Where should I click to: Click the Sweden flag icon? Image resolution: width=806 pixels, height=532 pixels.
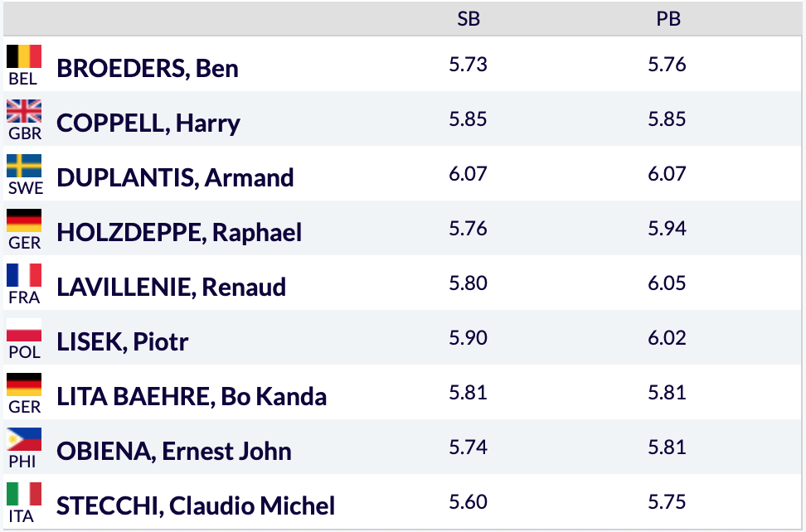coord(24,166)
